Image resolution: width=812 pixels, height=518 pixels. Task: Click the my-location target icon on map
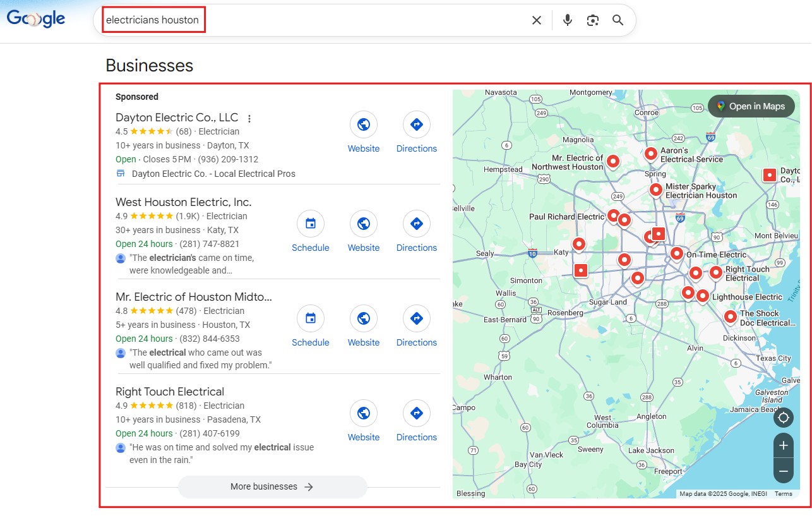(783, 418)
